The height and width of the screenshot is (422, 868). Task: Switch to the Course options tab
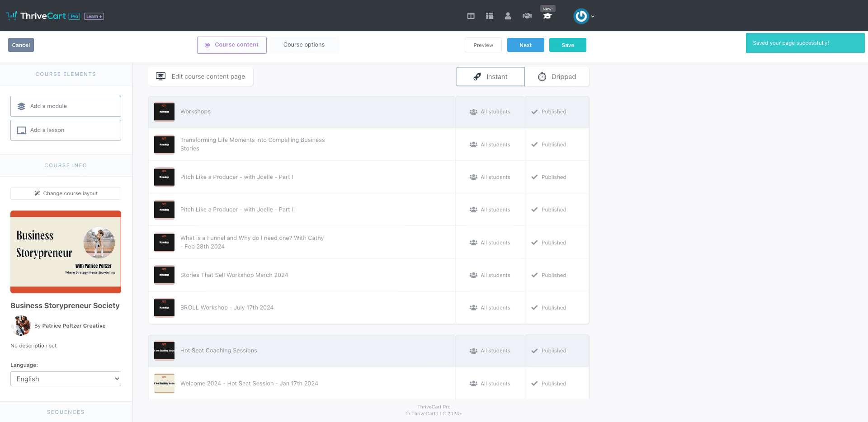(x=304, y=45)
